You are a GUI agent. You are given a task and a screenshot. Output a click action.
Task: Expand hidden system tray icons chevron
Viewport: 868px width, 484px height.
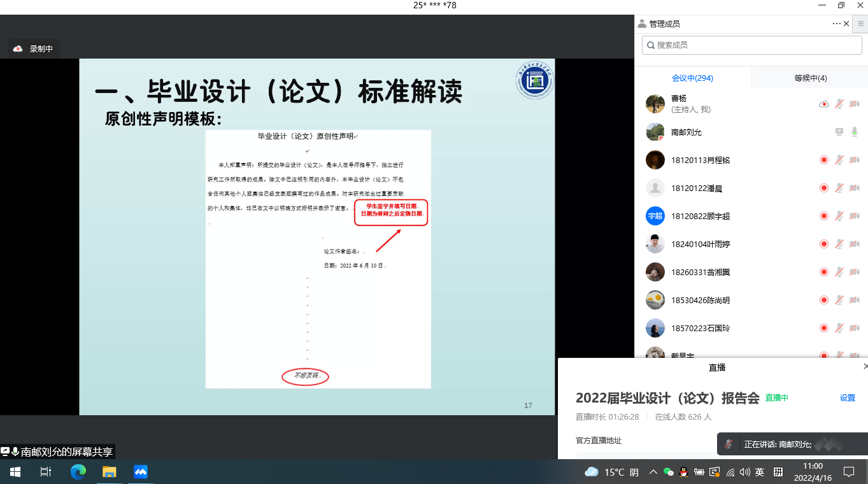(x=653, y=472)
